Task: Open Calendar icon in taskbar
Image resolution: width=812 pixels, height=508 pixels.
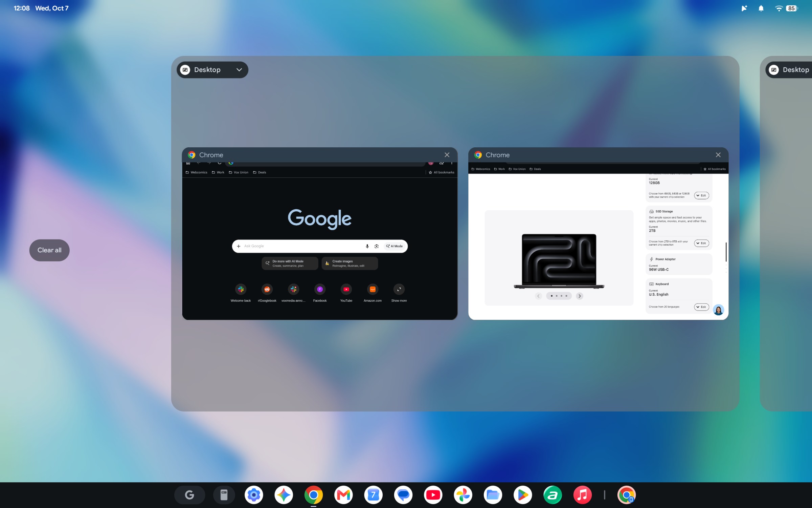Action: [373, 495]
